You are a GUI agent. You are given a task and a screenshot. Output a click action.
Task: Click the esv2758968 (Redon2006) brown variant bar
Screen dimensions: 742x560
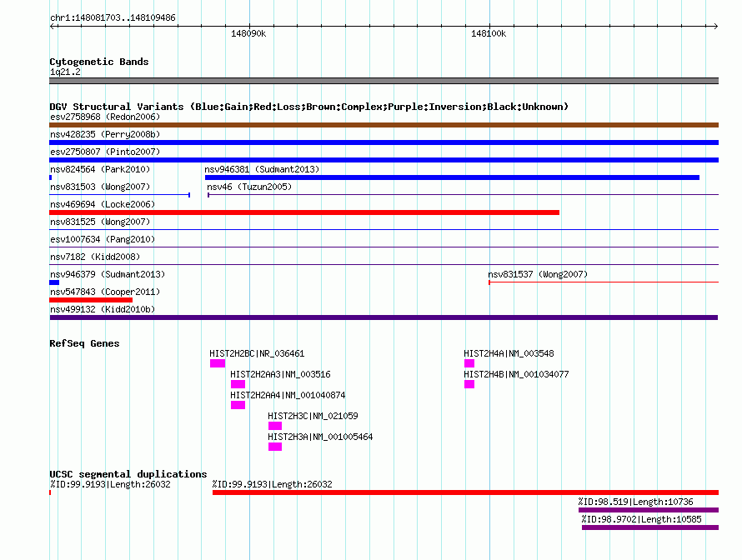point(384,125)
